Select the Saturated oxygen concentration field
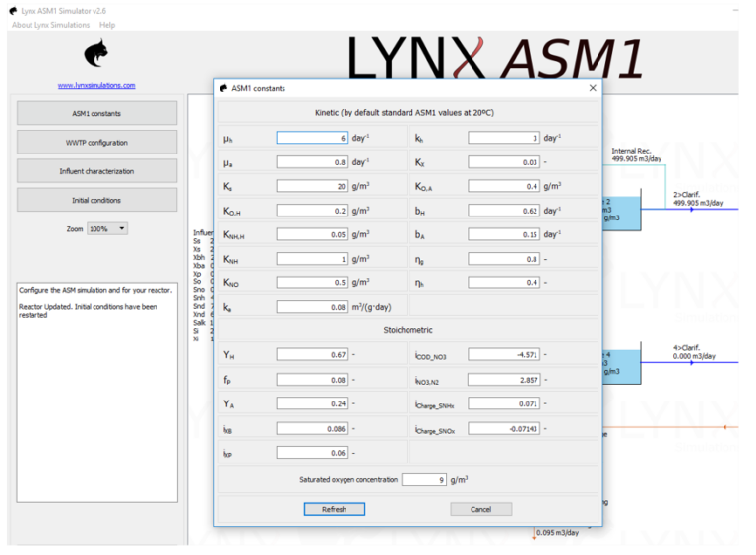Image resolution: width=756 pixels, height=555 pixels. pos(424,480)
